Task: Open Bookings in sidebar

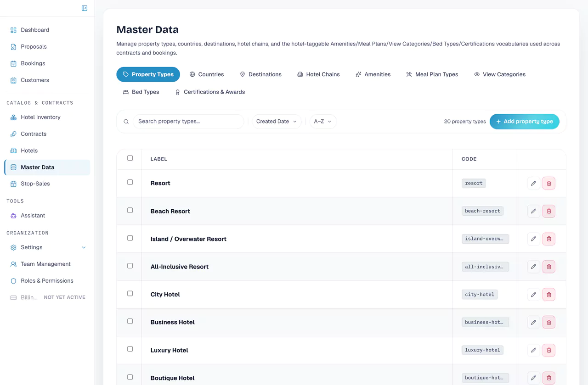Action: [47, 63]
